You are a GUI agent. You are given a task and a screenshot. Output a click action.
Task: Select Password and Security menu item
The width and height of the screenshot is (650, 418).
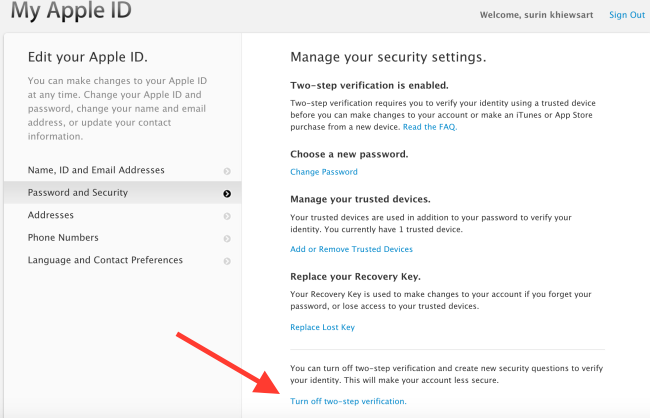click(123, 192)
